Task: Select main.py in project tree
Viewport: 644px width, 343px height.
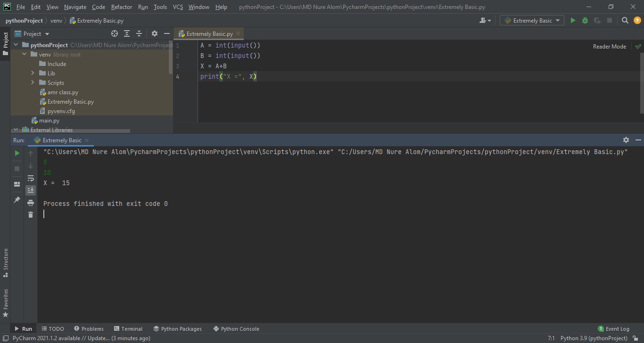Action: click(45, 120)
